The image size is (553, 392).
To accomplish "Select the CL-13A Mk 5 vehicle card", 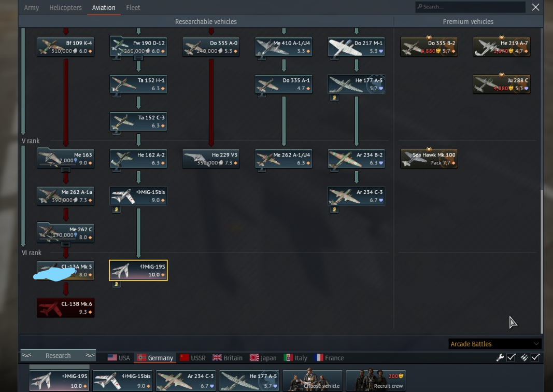I will 66,270.
